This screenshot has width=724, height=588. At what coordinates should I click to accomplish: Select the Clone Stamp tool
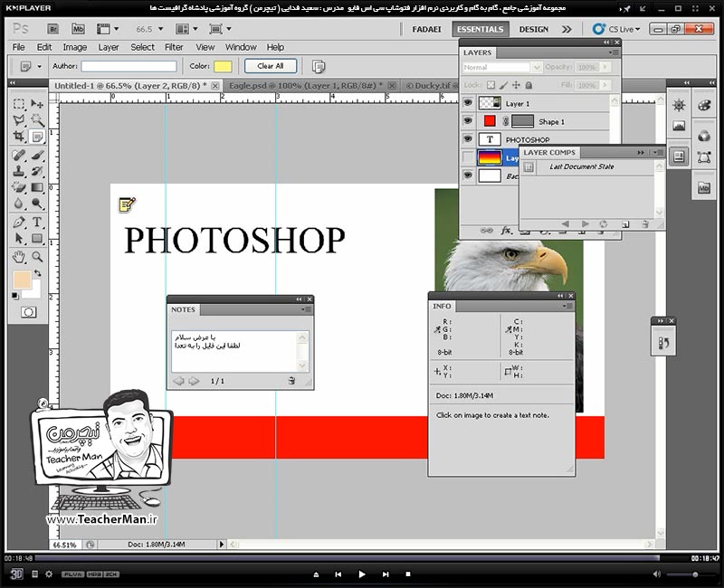pos(19,172)
